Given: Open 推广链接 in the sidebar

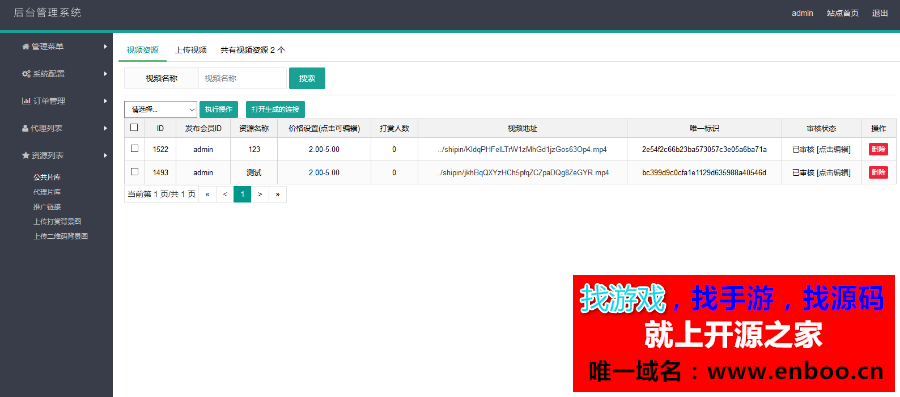Looking at the screenshot, I should (47, 207).
